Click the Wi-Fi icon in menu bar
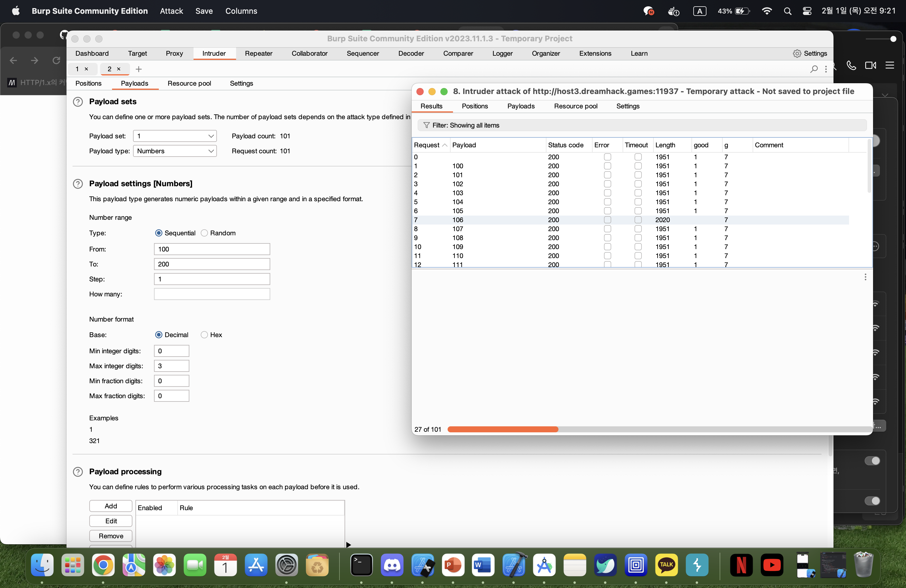906x588 pixels. click(767, 11)
